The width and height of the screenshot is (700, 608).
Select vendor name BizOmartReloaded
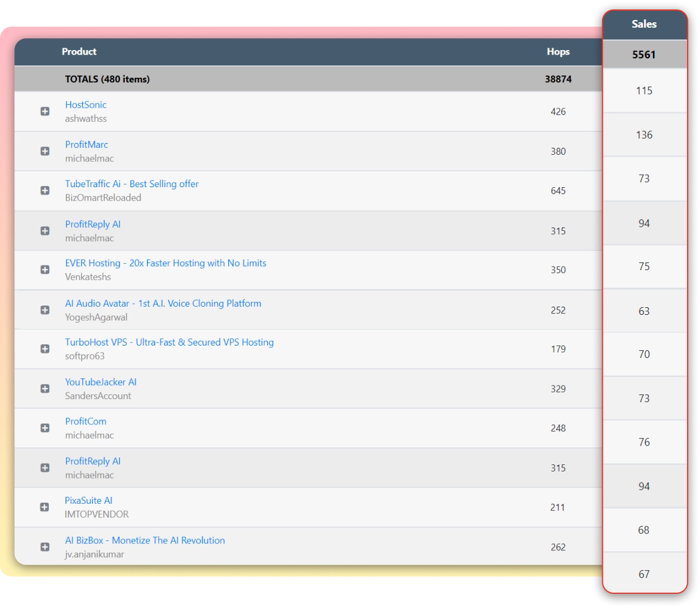(x=103, y=197)
